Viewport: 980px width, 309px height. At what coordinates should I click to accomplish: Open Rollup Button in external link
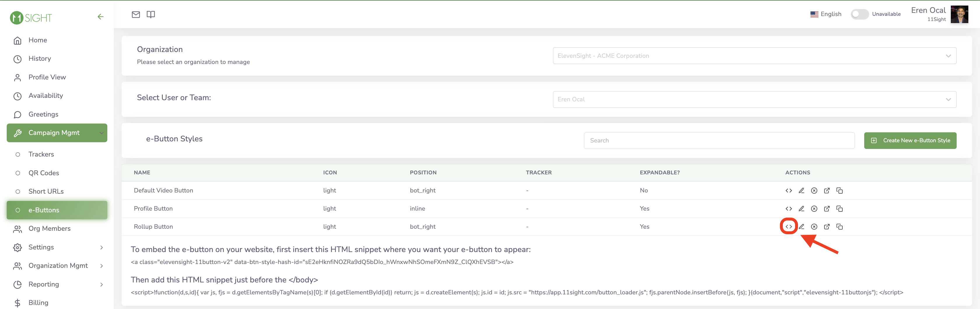point(827,226)
